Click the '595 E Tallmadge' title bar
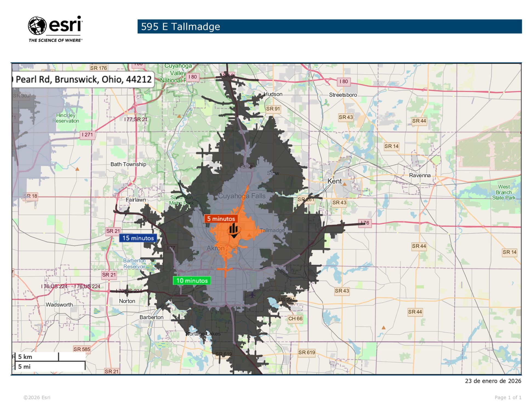Screen dimensions: 532x411 coord(329,27)
